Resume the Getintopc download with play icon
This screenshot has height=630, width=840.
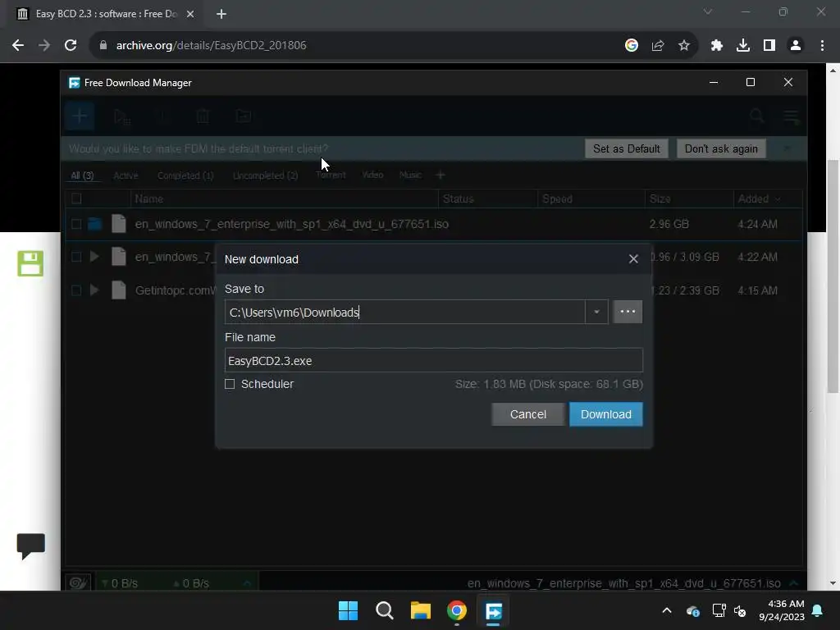(x=95, y=290)
